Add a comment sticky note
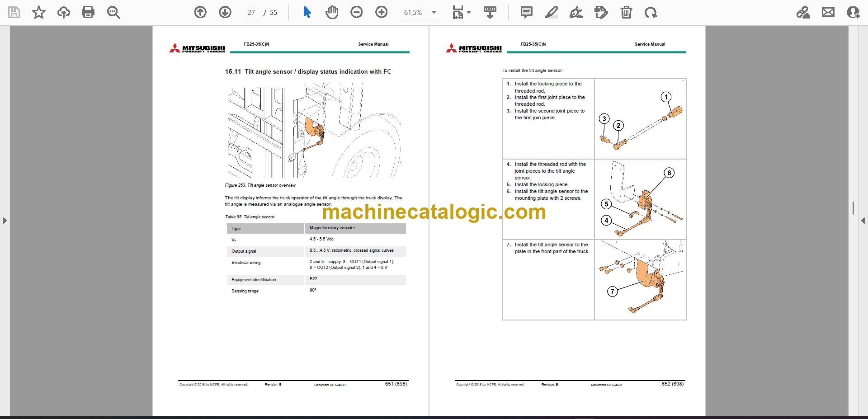The width and height of the screenshot is (868, 419). (x=526, y=12)
